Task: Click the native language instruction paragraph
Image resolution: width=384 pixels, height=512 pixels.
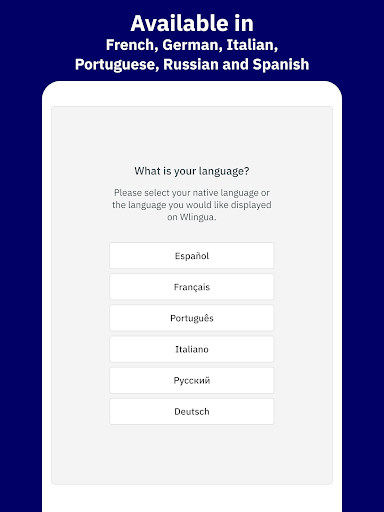Action: (x=192, y=205)
